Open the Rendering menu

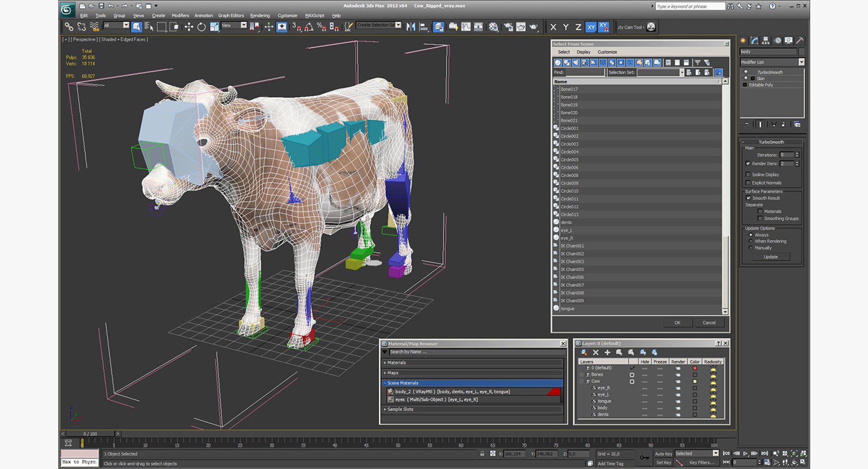pyautogui.click(x=260, y=15)
